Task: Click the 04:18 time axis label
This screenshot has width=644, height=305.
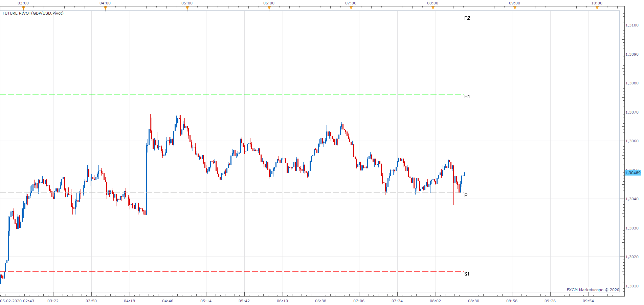Action: click(130, 301)
